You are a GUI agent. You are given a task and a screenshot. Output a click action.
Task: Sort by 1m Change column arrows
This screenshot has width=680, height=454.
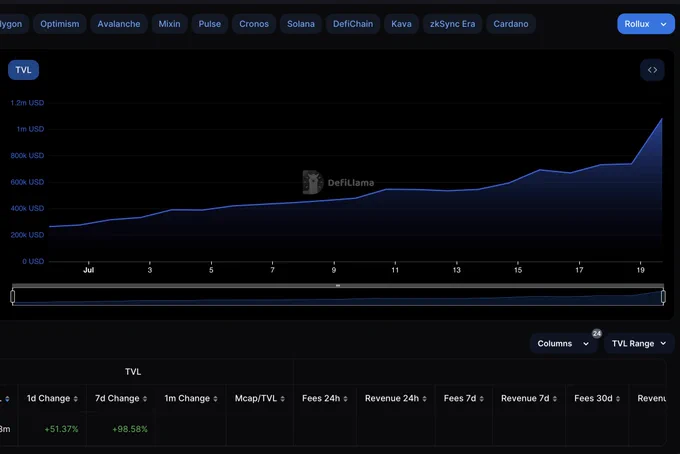pyautogui.click(x=215, y=398)
